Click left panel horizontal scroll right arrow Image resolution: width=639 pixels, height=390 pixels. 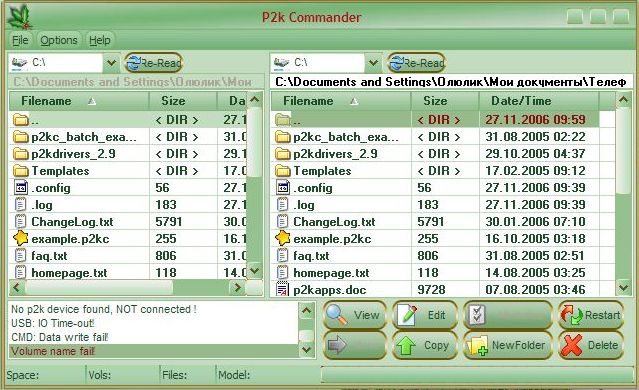[237, 288]
